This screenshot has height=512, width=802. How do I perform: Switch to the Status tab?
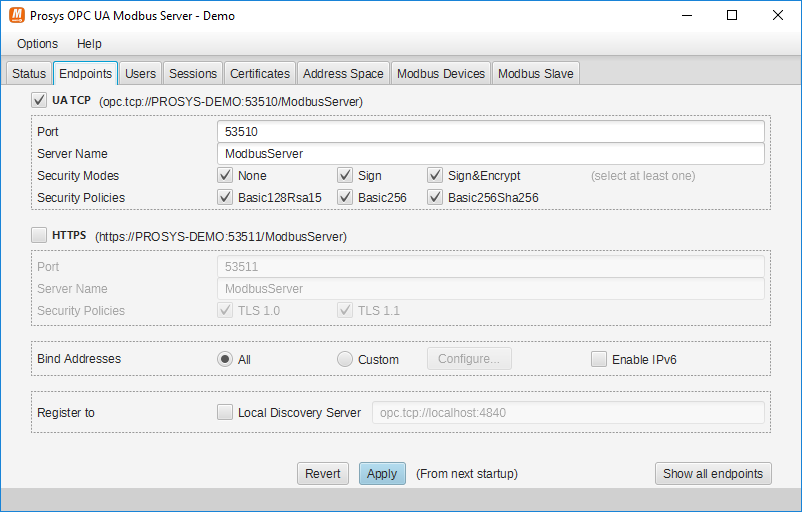[29, 73]
